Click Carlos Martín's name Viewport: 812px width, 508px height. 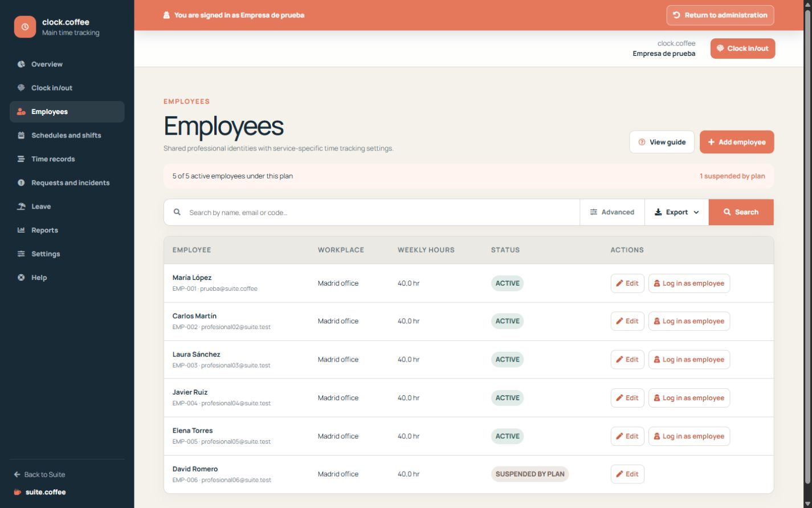click(194, 316)
